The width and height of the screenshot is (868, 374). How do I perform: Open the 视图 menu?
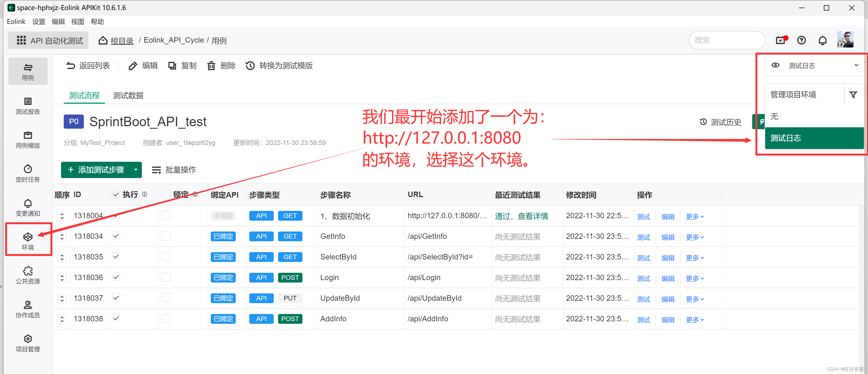pyautogui.click(x=78, y=22)
